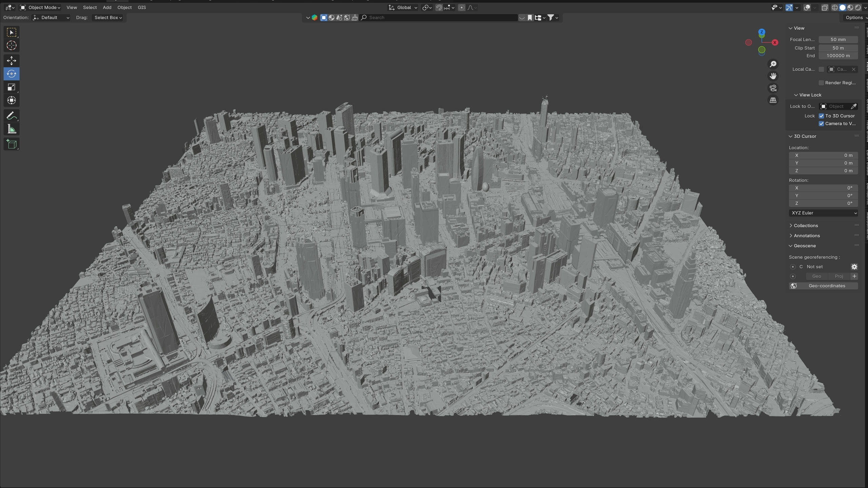
Task: Open XYZ Euler rotation mode dropdown
Action: click(823, 213)
